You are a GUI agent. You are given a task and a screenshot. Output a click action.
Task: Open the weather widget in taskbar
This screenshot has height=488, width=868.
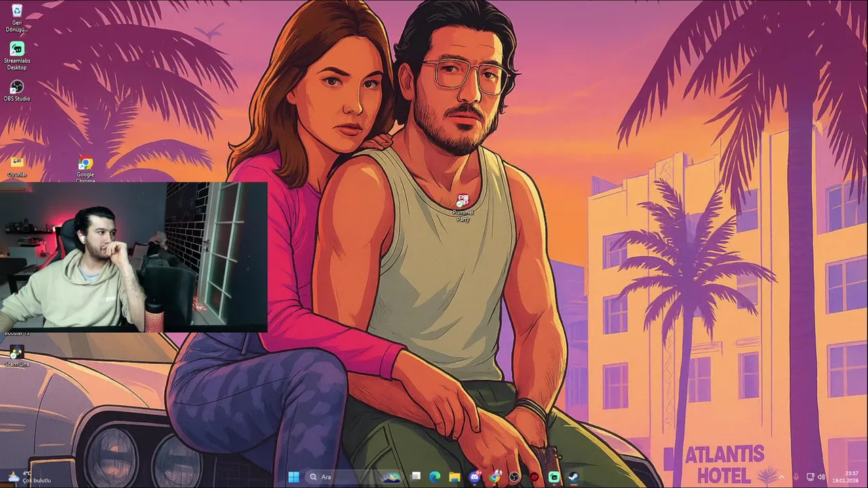(x=30, y=477)
